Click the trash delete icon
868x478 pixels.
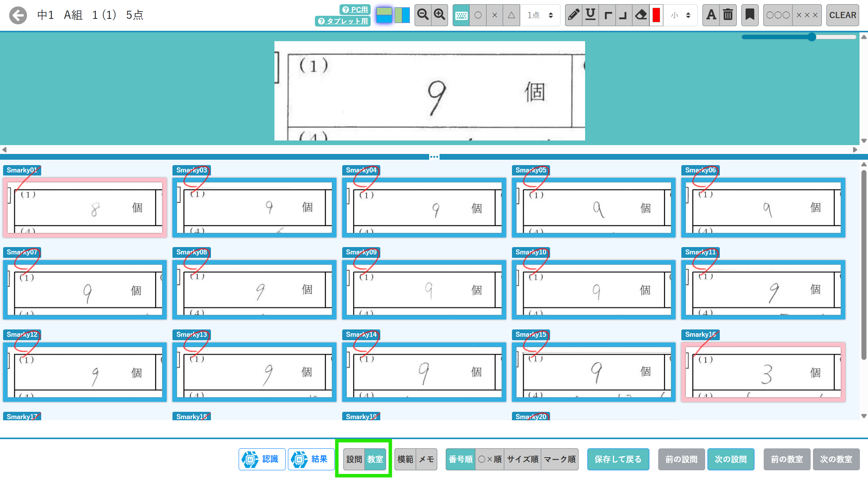point(728,15)
